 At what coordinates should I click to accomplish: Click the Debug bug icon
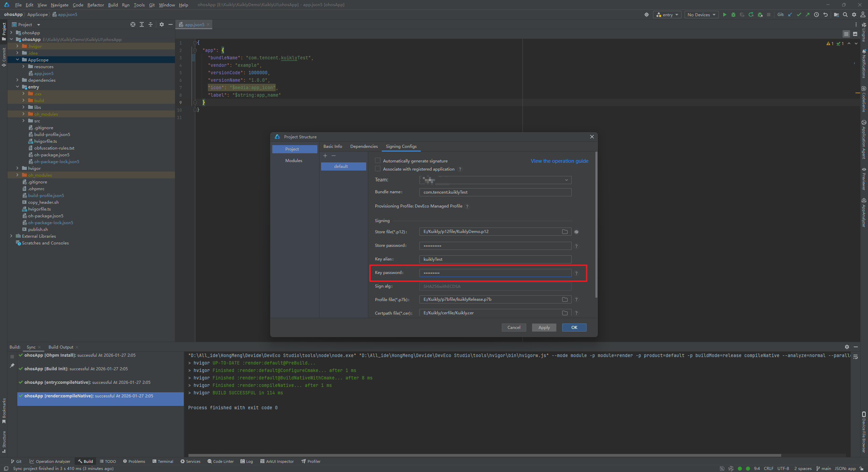coord(733,15)
